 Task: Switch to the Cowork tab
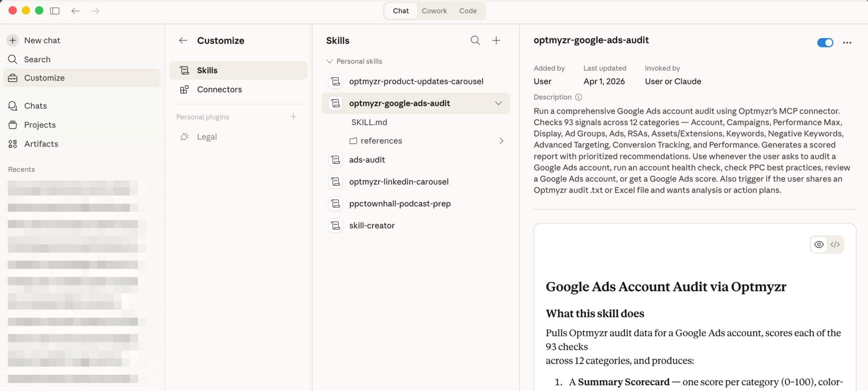434,11
